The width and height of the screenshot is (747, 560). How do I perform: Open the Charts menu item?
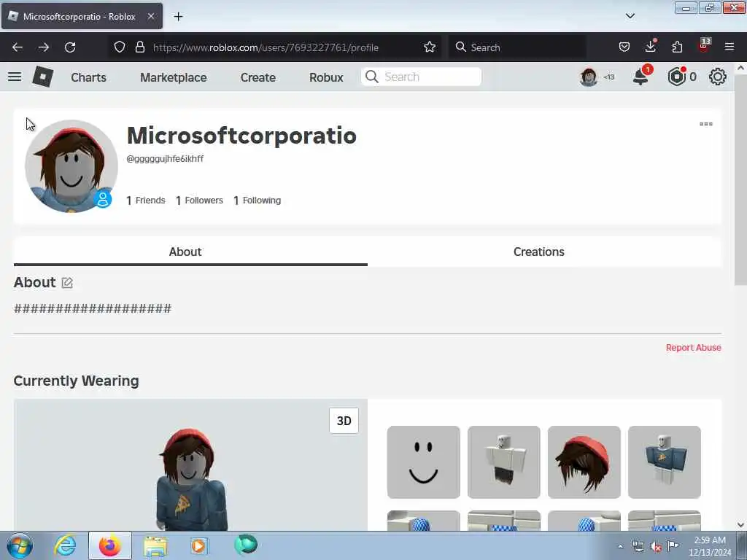click(x=88, y=77)
